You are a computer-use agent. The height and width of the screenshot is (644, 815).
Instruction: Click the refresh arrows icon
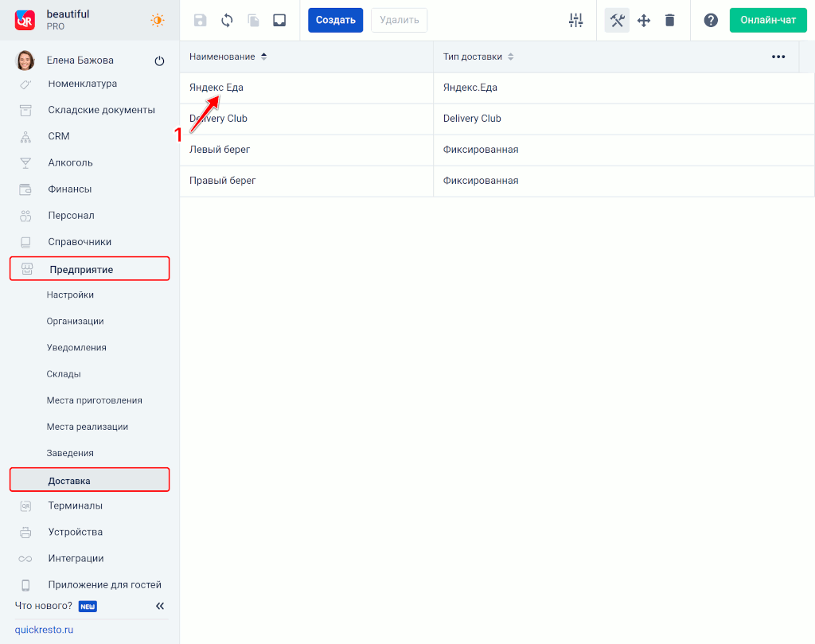coord(227,20)
